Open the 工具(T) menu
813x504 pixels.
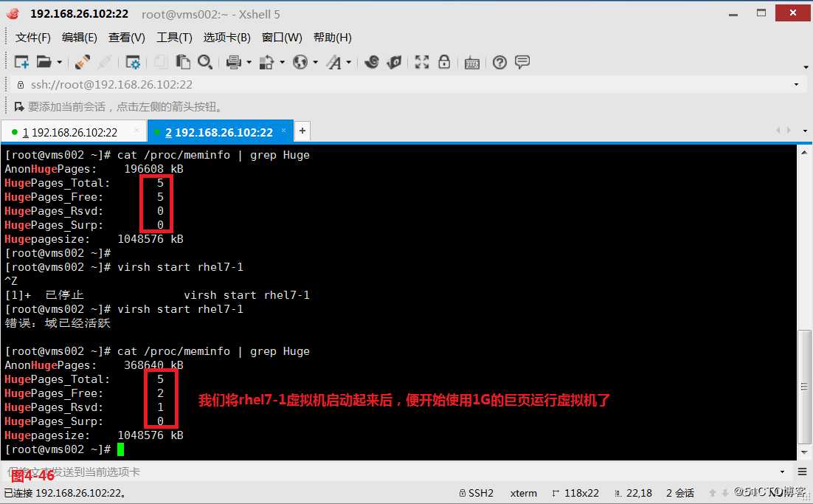pyautogui.click(x=174, y=38)
